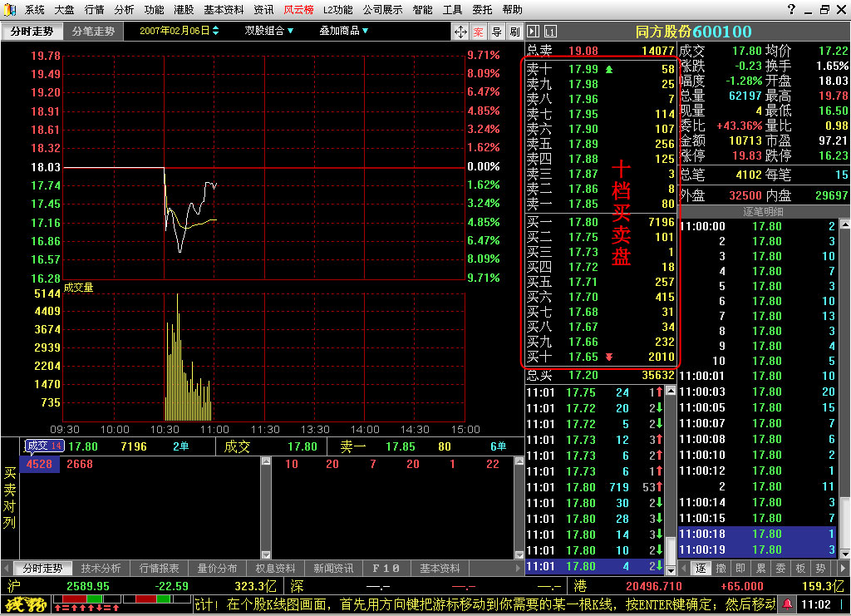Open the 大盘 menu
The height and width of the screenshot is (616, 851).
click(x=65, y=10)
